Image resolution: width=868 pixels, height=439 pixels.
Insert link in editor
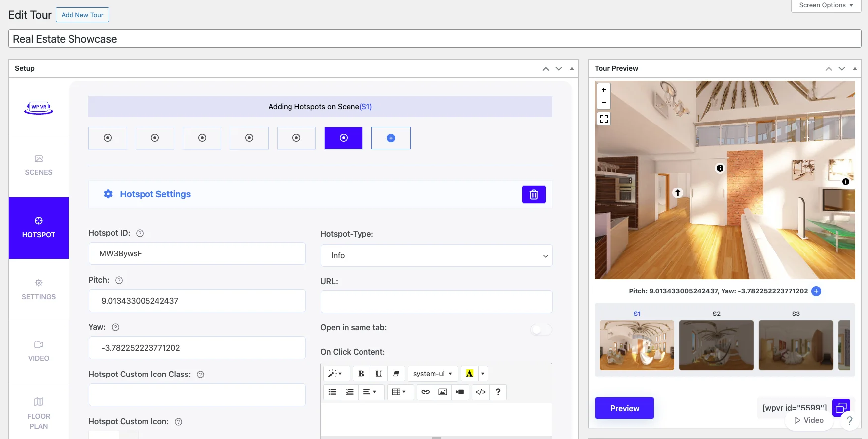426,392
